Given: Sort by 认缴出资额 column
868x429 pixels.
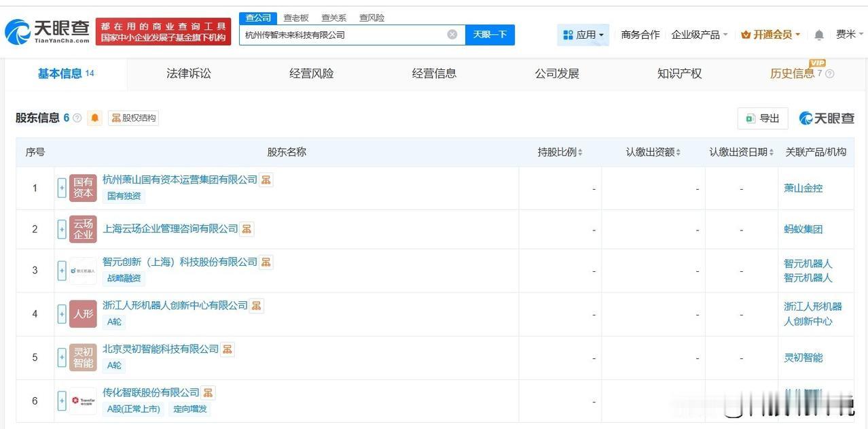Looking at the screenshot, I should point(653,152).
